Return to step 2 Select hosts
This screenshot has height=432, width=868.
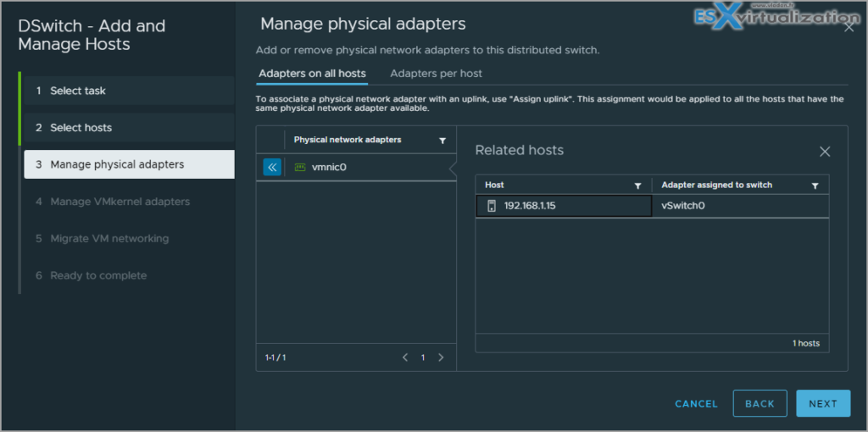pyautogui.click(x=81, y=128)
